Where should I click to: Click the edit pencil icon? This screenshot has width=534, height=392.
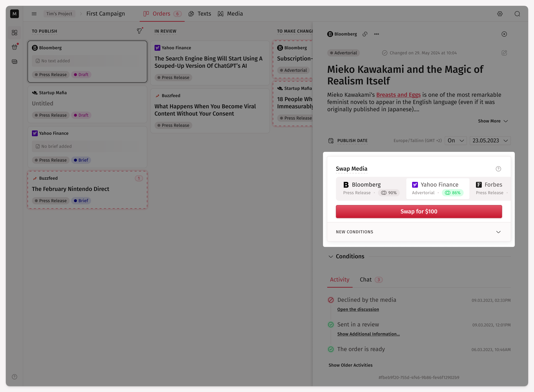coord(504,53)
